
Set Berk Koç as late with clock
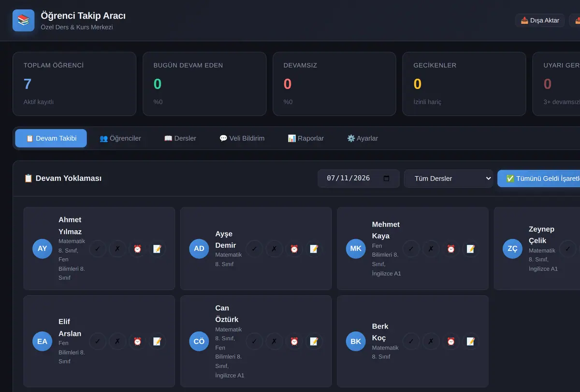pyautogui.click(x=450, y=341)
